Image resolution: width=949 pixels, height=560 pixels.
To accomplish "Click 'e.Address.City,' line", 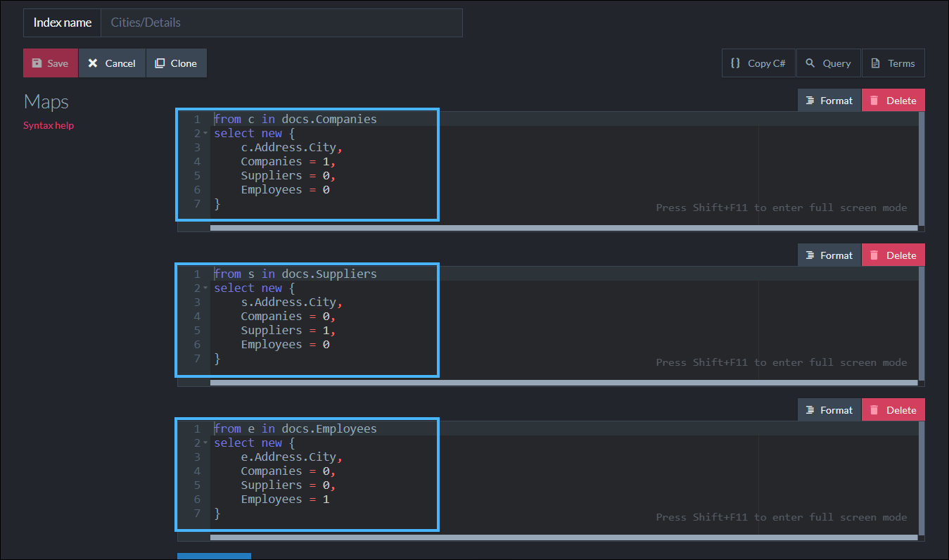I will (x=292, y=457).
